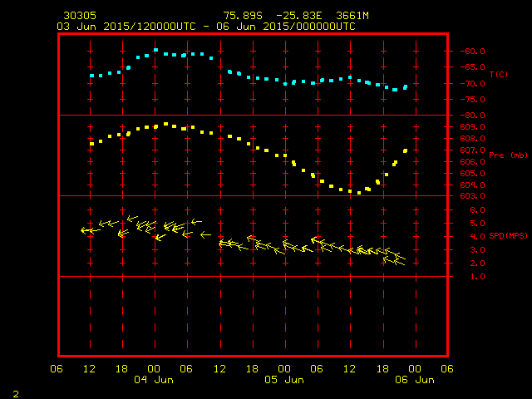The height and width of the screenshot is (399, 532).
Task: Click the number 2 in the bottom corner
Action: tap(16, 394)
